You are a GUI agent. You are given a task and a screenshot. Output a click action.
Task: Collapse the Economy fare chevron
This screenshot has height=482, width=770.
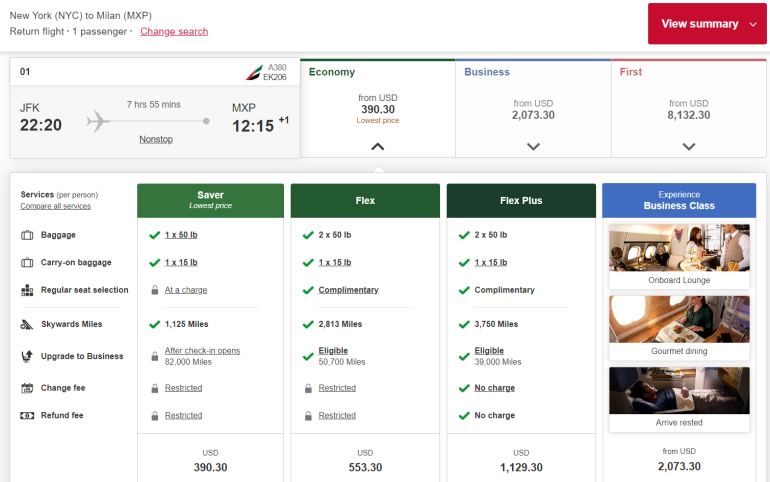tap(377, 146)
